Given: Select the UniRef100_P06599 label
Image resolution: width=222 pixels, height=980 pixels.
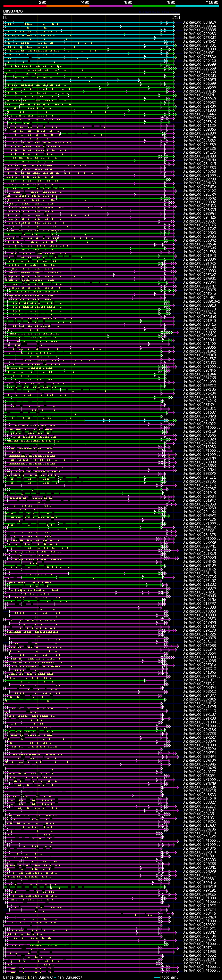Looking at the screenshot, I should click(x=199, y=84).
